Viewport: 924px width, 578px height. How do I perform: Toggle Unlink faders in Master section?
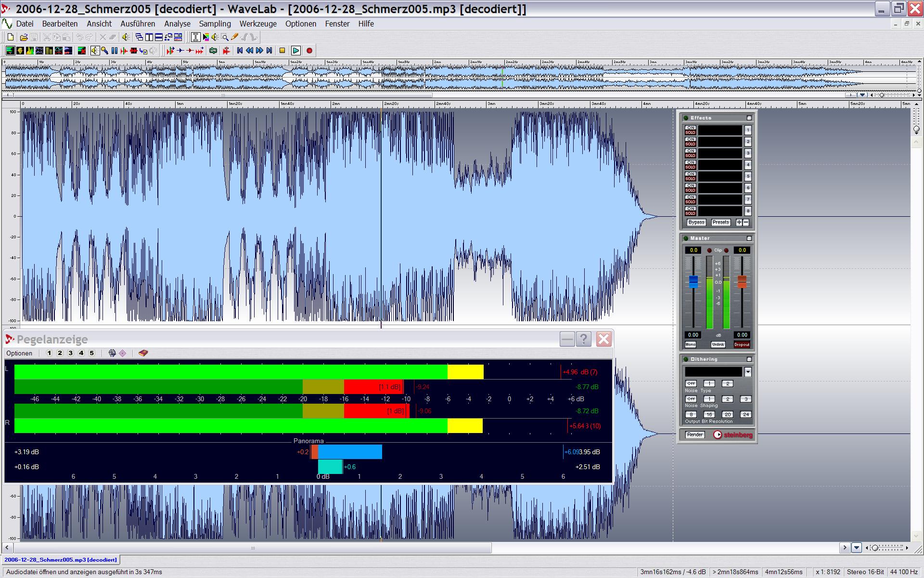pos(718,344)
